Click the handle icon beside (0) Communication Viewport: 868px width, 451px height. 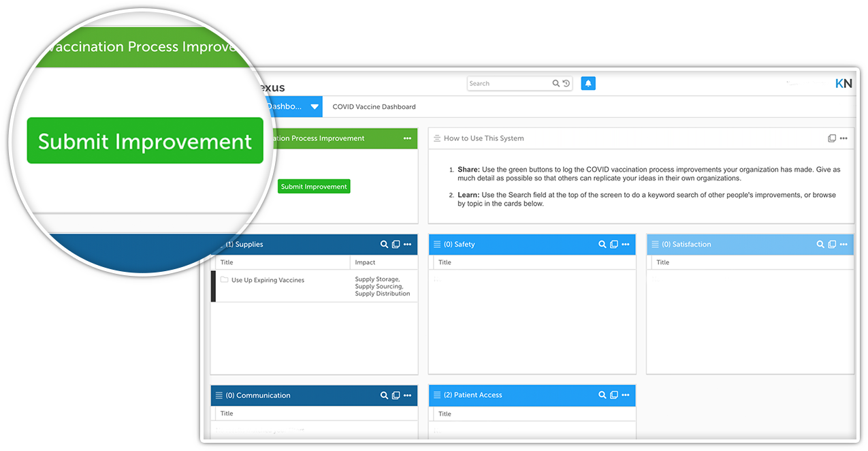[219, 395]
